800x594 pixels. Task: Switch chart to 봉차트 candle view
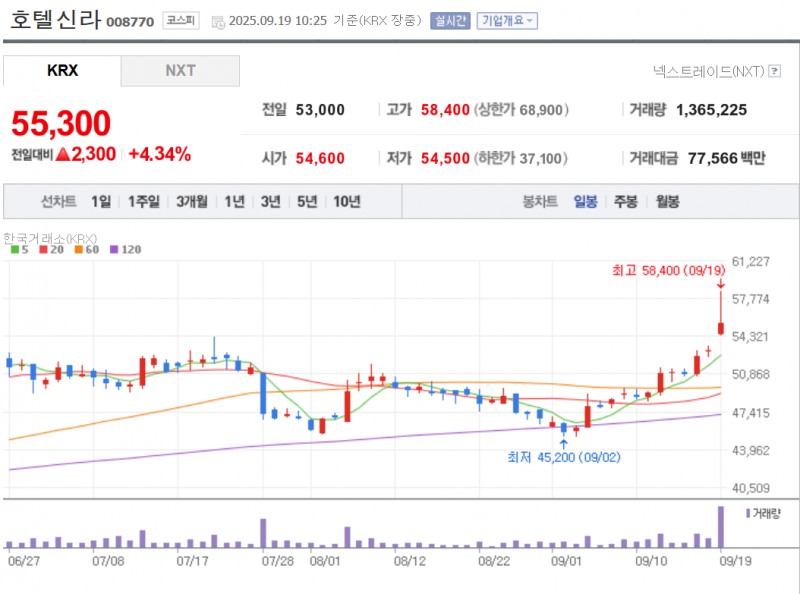[x=540, y=201]
